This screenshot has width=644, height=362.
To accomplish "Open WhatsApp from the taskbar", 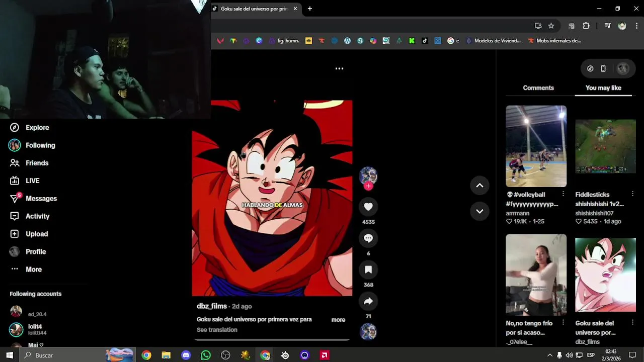I will 205,355.
